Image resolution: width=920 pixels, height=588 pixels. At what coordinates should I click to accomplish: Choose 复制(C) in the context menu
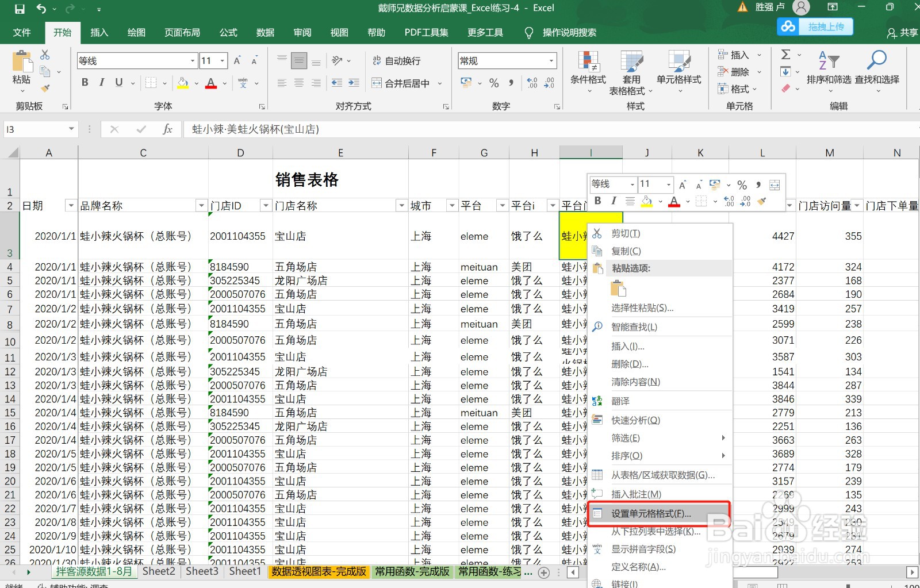pyautogui.click(x=660, y=251)
